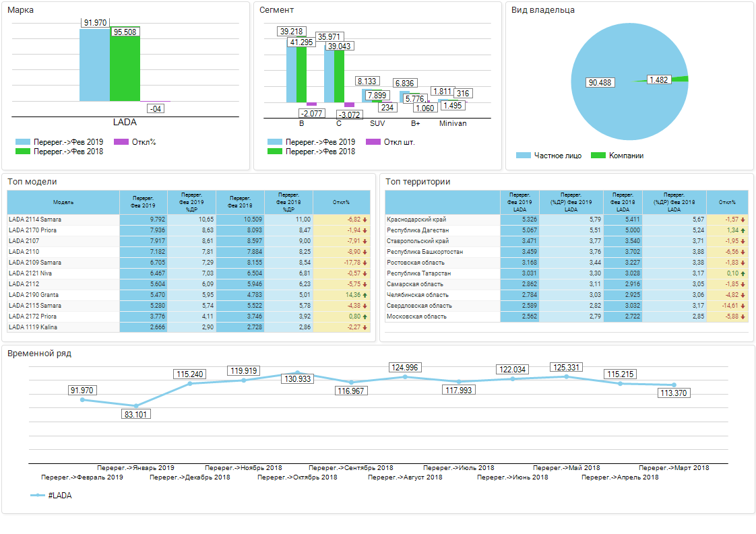This screenshot has height=534, width=756.
Task: Click green up arrow in LADA 2172 Priora row
Action: click(365, 316)
